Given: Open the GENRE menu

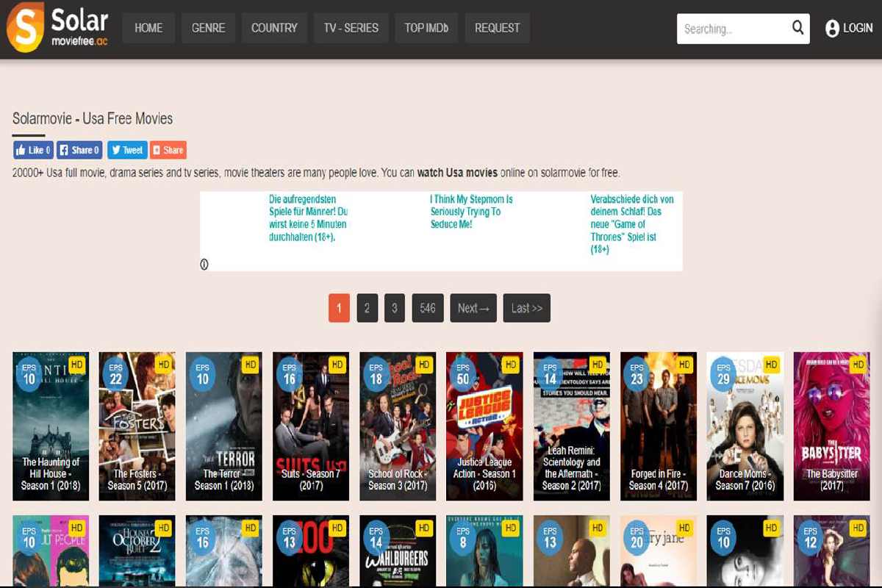Looking at the screenshot, I should [x=208, y=28].
